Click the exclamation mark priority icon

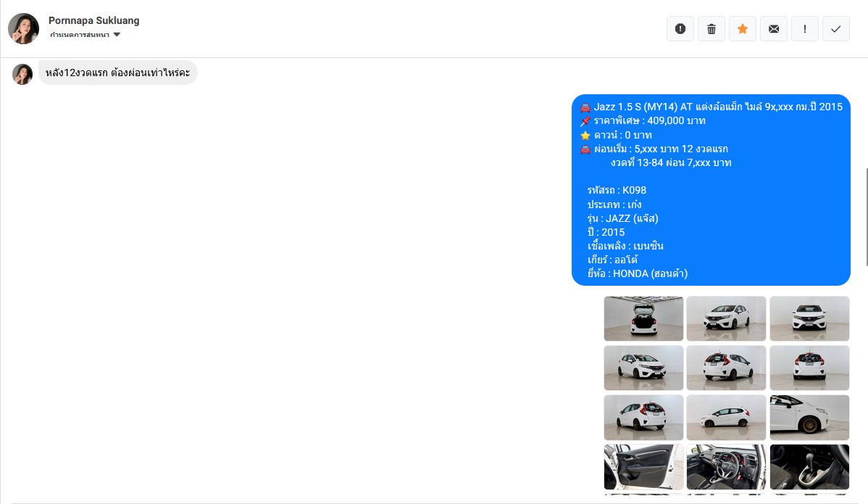tap(805, 29)
